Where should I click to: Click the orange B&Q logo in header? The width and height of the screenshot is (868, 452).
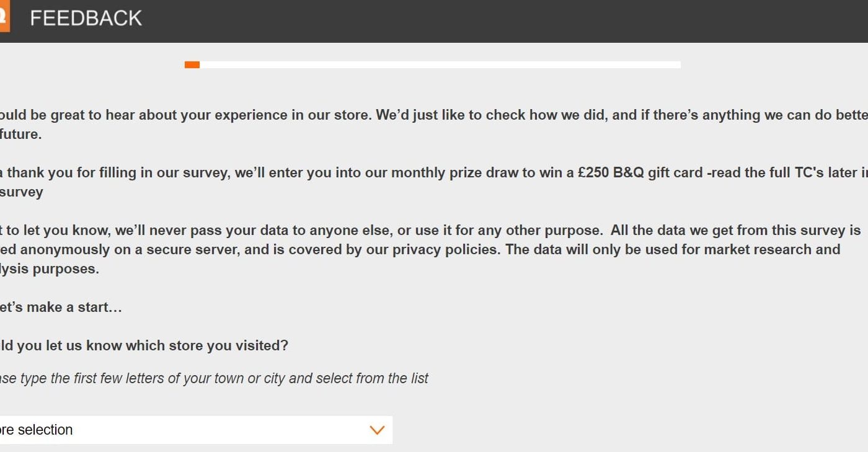[4, 17]
